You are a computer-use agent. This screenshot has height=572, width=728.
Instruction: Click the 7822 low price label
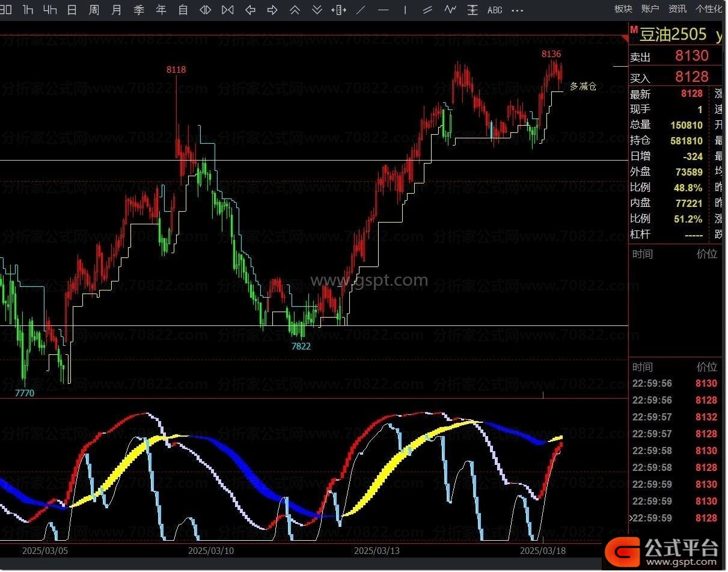coord(301,346)
